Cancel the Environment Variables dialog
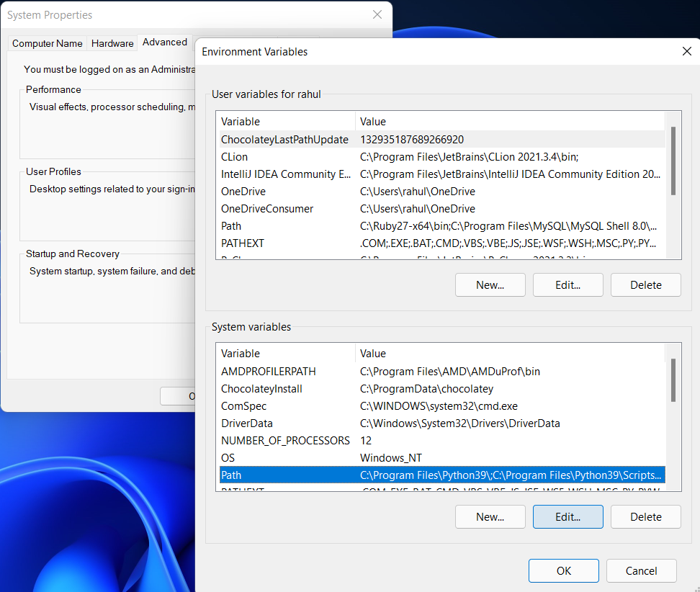 (642, 570)
